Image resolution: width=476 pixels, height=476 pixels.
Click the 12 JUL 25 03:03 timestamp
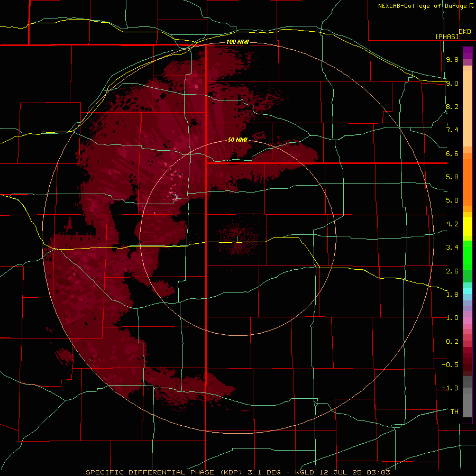click(354, 472)
